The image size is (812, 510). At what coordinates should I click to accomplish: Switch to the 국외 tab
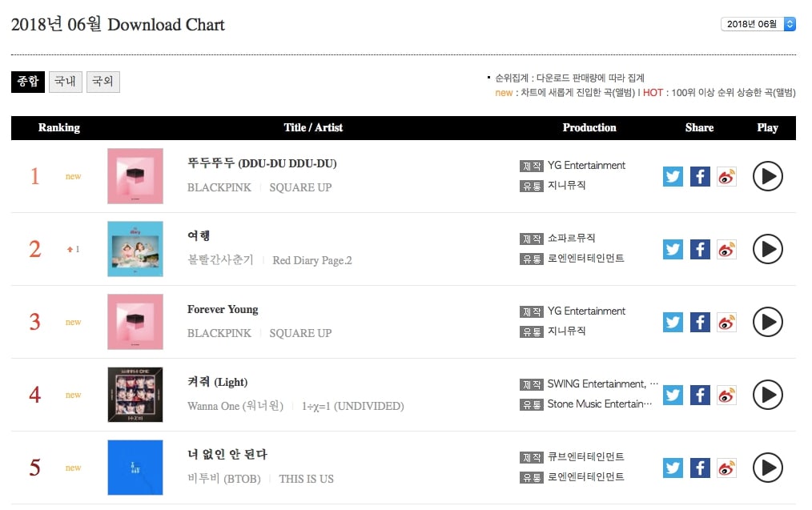tap(103, 82)
